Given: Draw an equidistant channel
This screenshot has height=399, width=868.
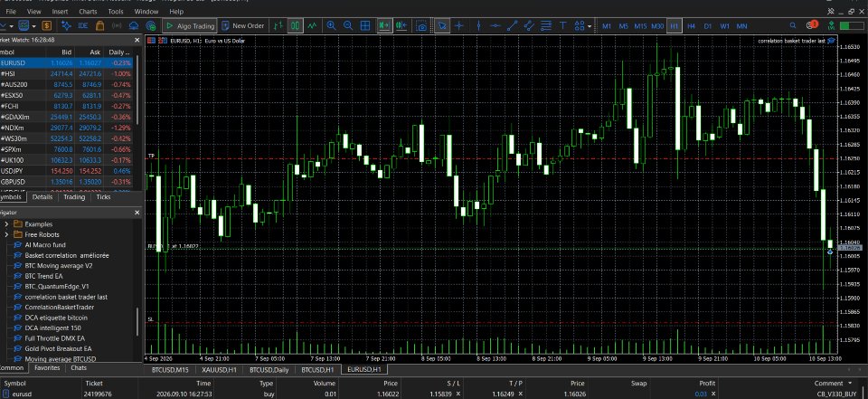Looking at the screenshot, I should coord(529,25).
